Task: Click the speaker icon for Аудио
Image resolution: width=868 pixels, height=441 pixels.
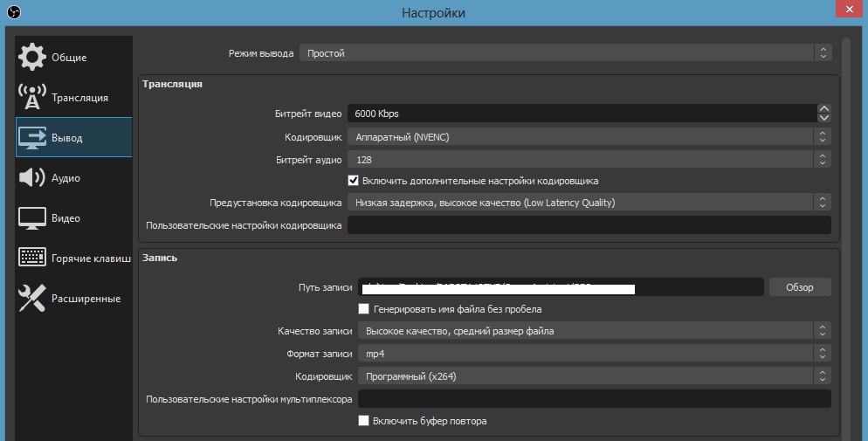Action: 32,177
